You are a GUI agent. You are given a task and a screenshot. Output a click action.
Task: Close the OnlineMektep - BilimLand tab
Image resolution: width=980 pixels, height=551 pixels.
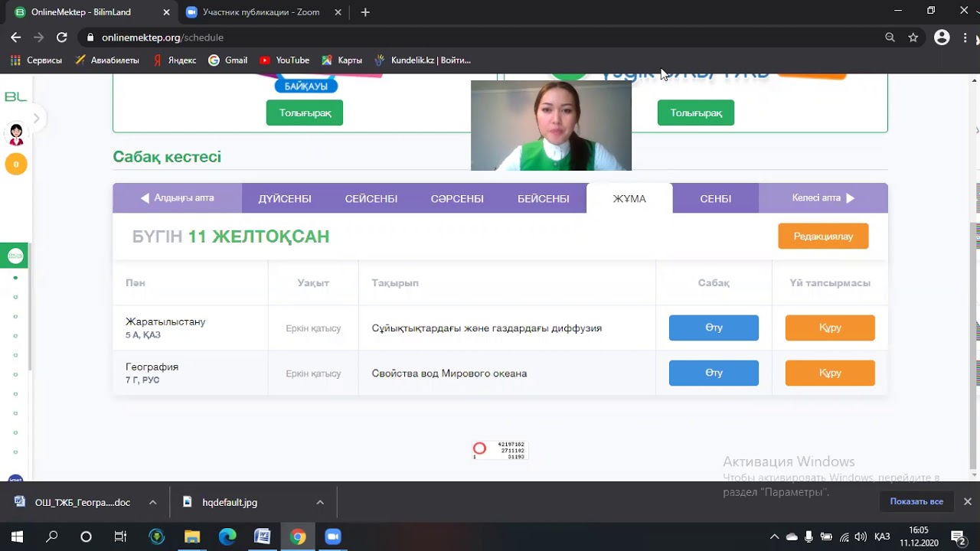tap(165, 12)
